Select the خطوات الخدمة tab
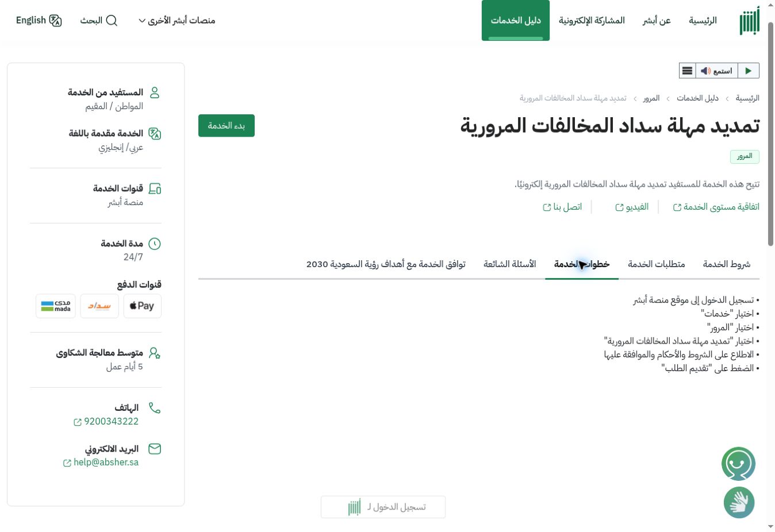Viewport: 775px width, 532px height. (582, 264)
